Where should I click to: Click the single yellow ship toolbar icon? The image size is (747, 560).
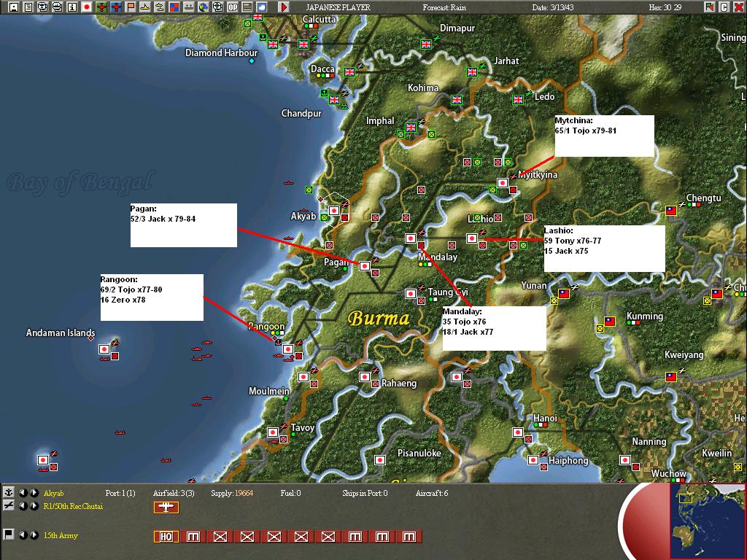tap(145, 7)
